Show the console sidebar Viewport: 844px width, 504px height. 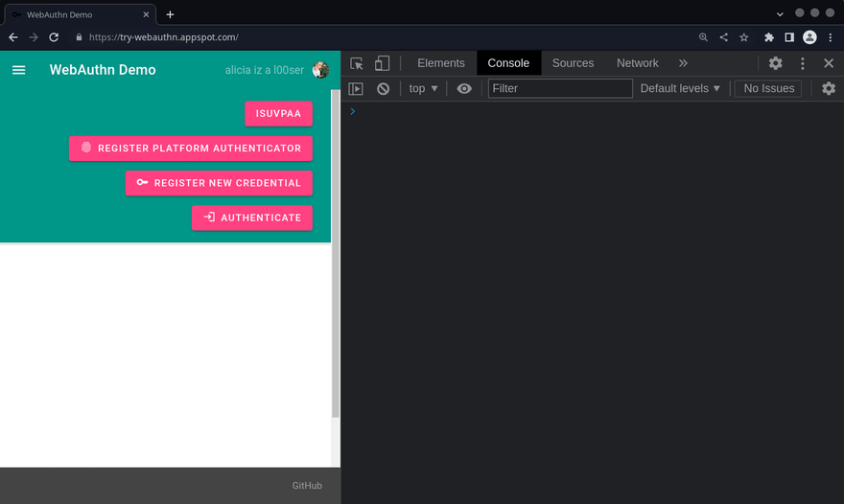click(x=356, y=89)
